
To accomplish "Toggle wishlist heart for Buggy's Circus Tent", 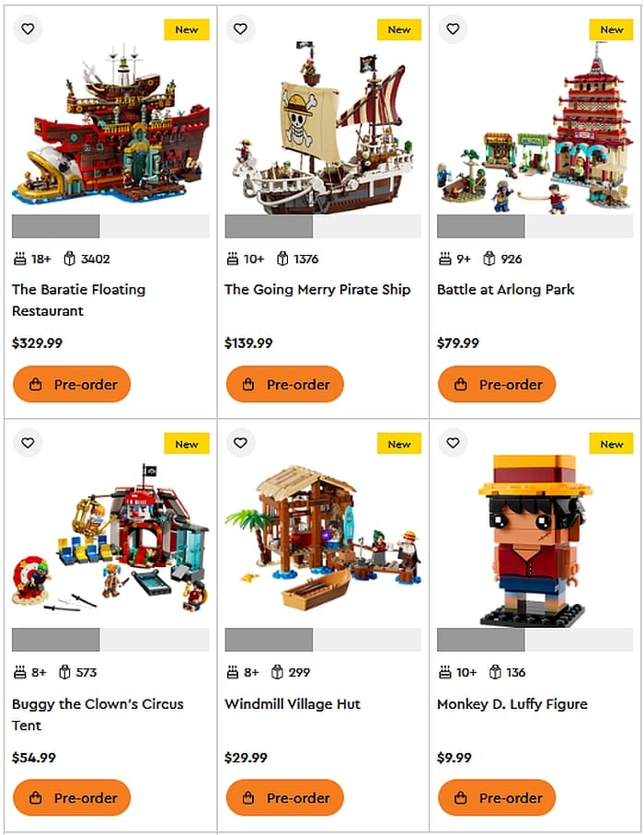I will tap(28, 443).
